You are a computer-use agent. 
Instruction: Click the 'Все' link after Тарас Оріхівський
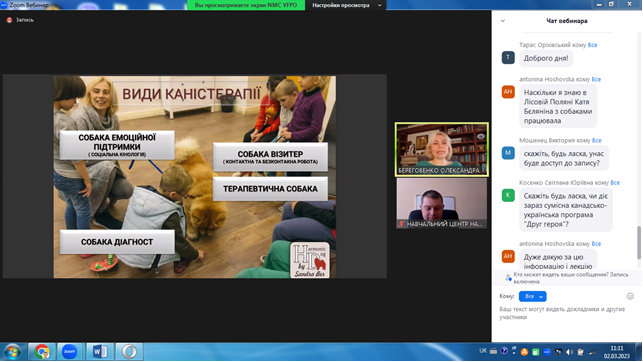pos(592,45)
